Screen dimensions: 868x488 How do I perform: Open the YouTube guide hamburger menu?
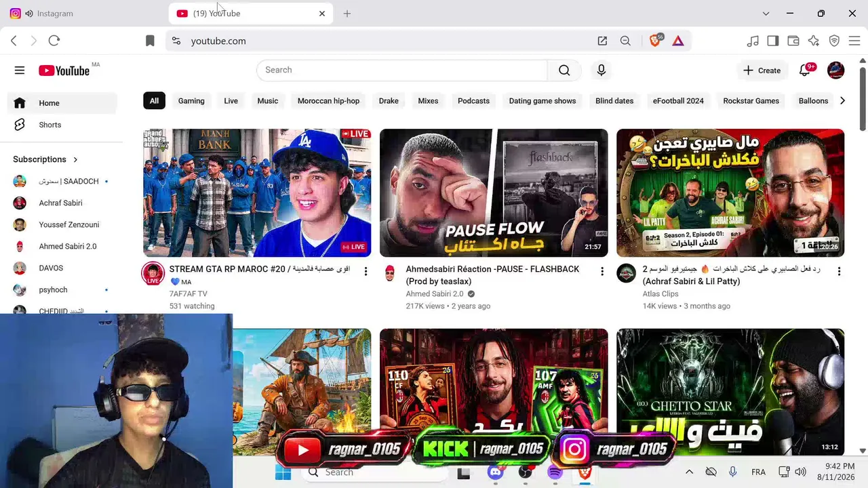(x=20, y=70)
